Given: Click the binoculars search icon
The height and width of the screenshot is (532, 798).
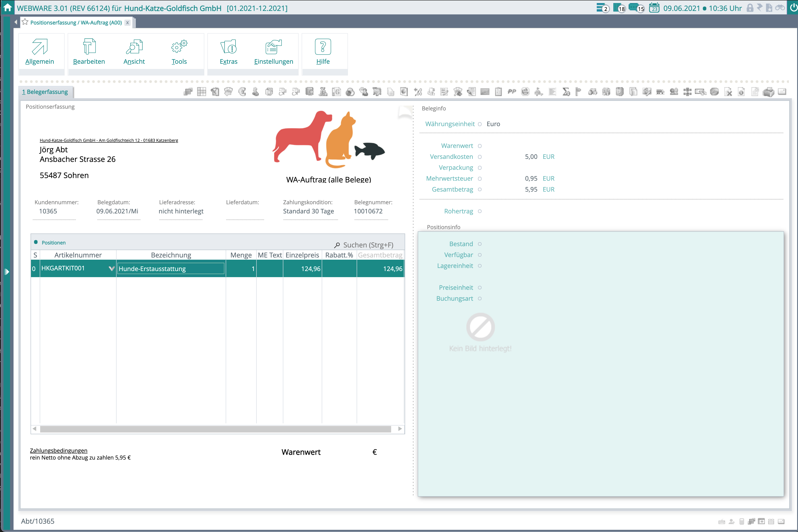Looking at the screenshot, I should (780, 7).
